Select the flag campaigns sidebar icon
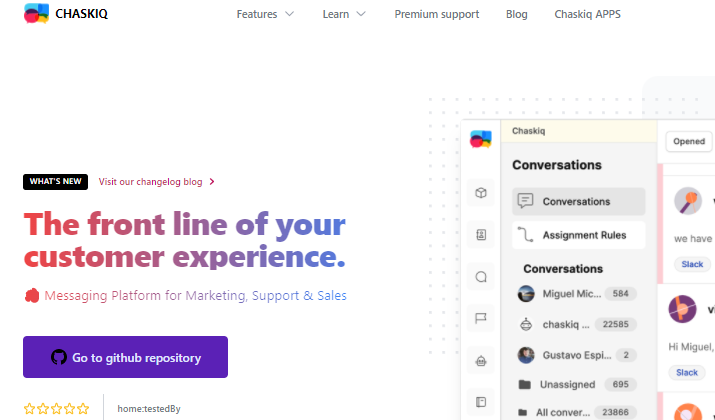This screenshot has height=420, width=715. pos(481,318)
